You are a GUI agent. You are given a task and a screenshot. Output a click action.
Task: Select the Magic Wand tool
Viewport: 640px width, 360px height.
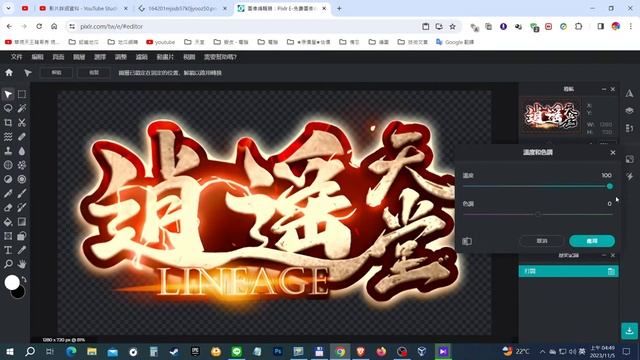[x=22, y=108]
